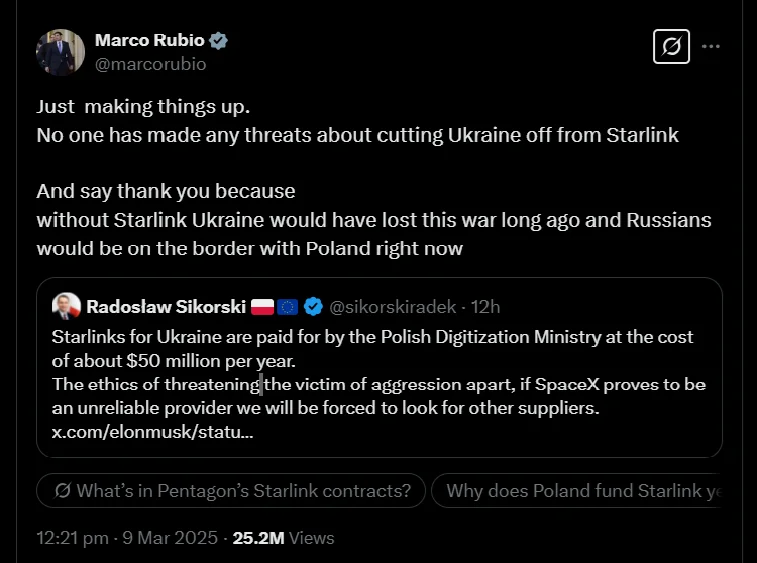757x563 pixels.
Task: Click the quoted post's 12h timestamp
Action: tap(486, 305)
